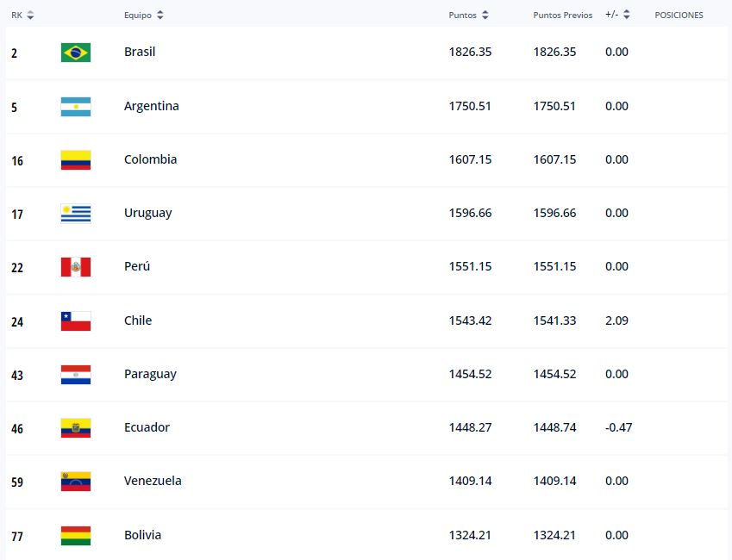Sort table by RK column arrows
The width and height of the screenshot is (732, 560).
coord(30,15)
